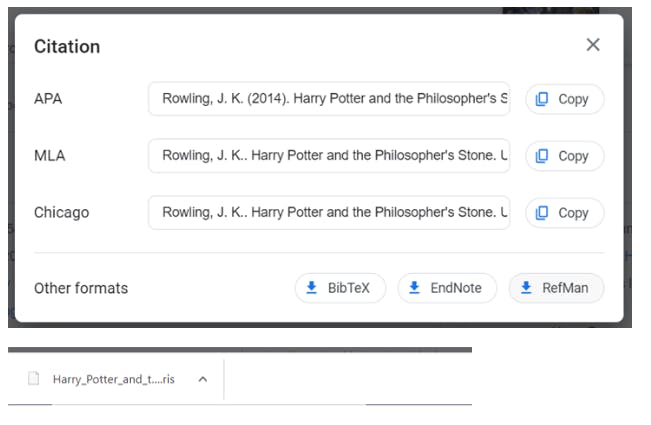Click the download arrow icon beside EndNote
The height and width of the screenshot is (425, 651).
pos(415,288)
